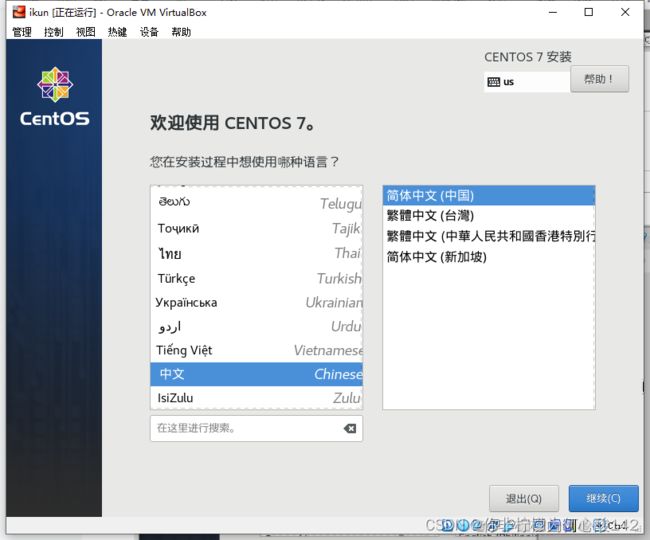Maximize the VirtualBox window
Screen dimensions: 650x540
[x=589, y=12]
